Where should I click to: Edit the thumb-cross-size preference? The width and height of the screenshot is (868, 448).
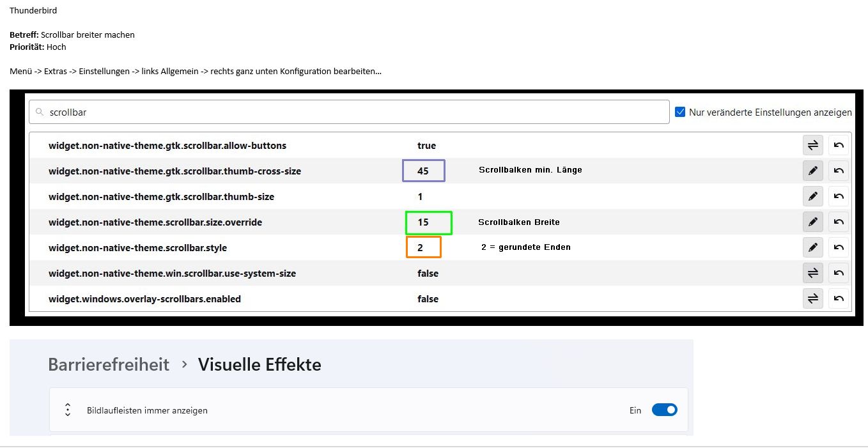pos(812,171)
